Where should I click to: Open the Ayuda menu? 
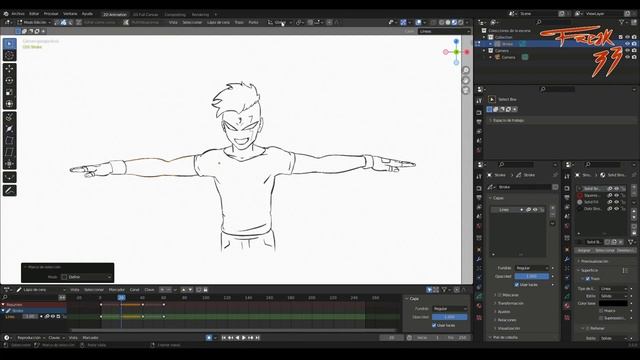(87, 13)
